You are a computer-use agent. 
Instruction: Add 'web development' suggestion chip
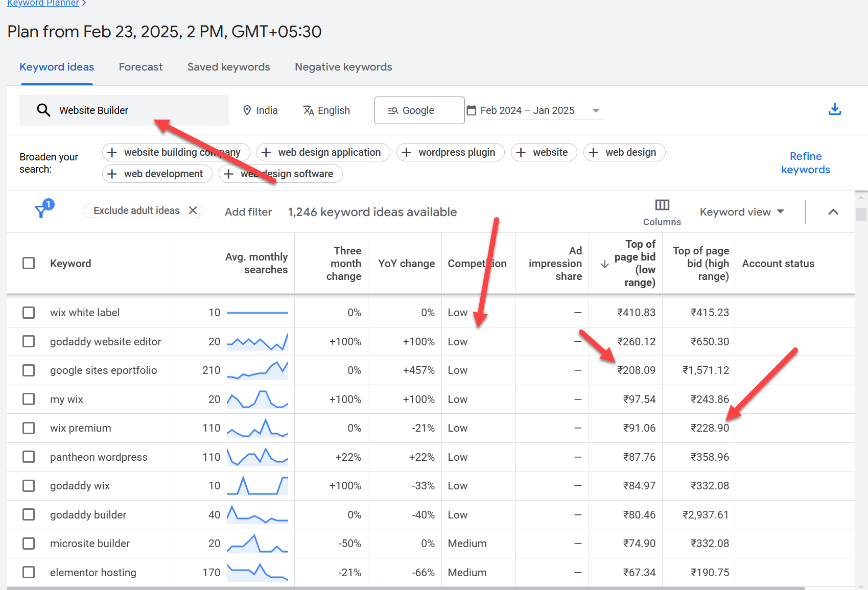[x=157, y=174]
